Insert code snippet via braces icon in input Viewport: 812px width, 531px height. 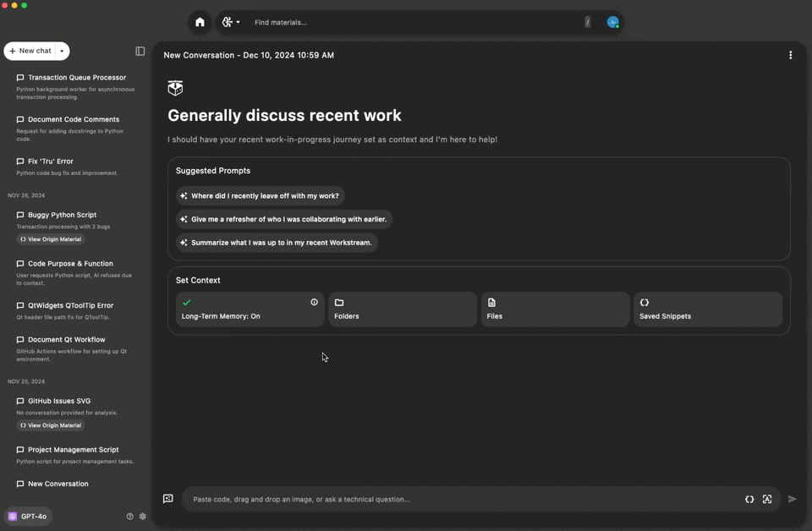pos(749,499)
